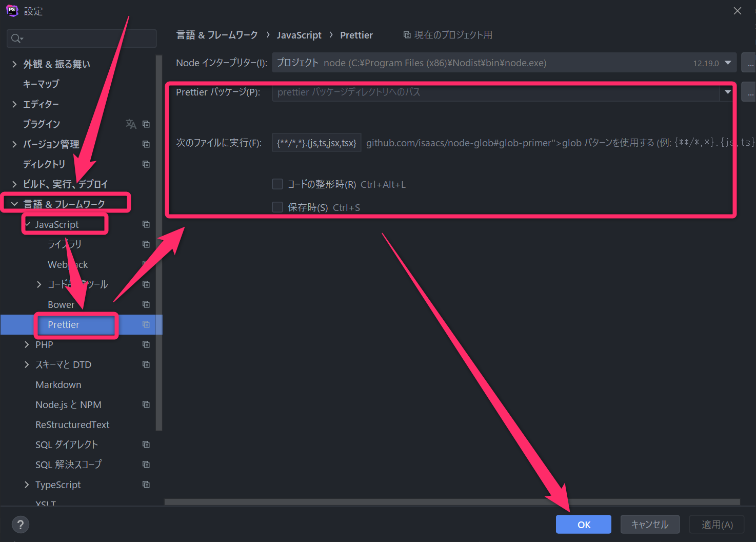Select Prettier in the settings tree
This screenshot has width=756, height=542.
click(x=64, y=324)
